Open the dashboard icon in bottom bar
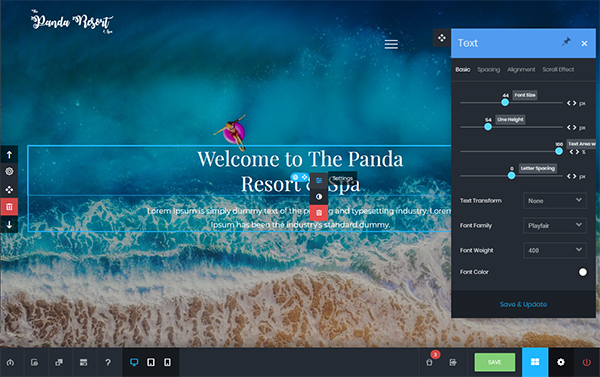Screen dimensions: 600x377 [10, 362]
